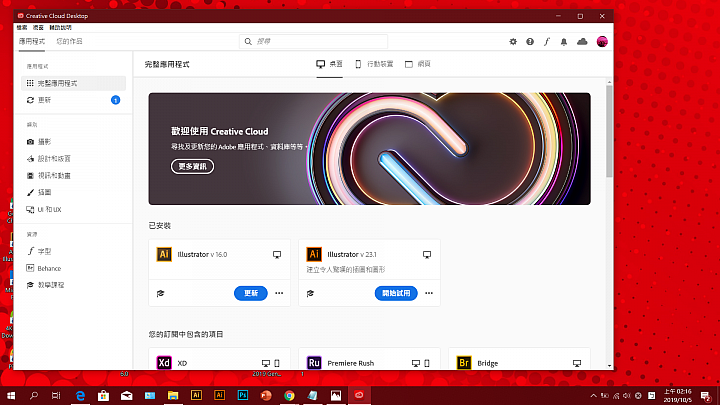Open the Windows Start menu
720x405 pixels.
pyautogui.click(x=11, y=395)
